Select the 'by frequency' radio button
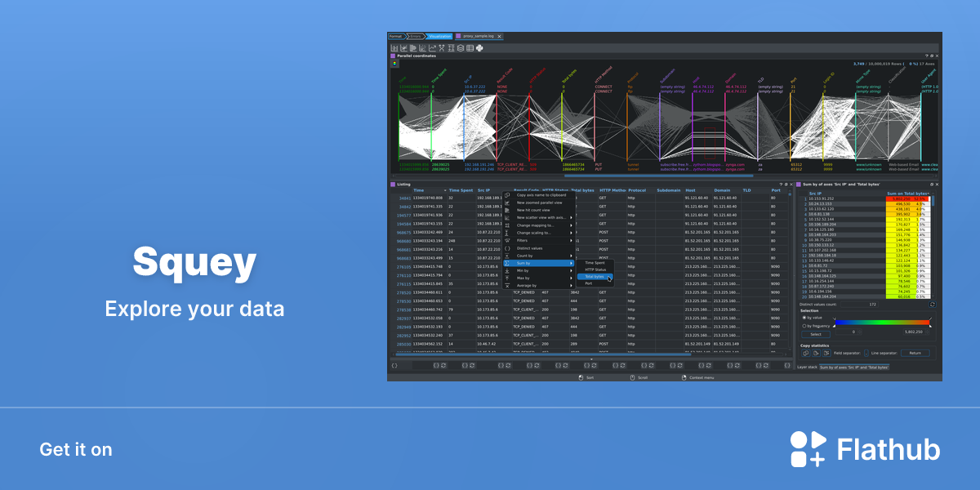The image size is (980, 490). point(804,326)
